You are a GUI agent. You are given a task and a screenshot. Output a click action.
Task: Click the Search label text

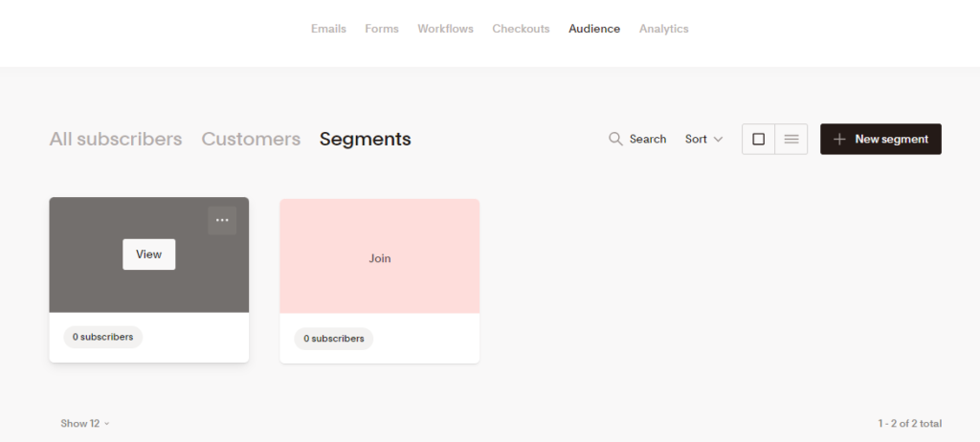(648, 139)
